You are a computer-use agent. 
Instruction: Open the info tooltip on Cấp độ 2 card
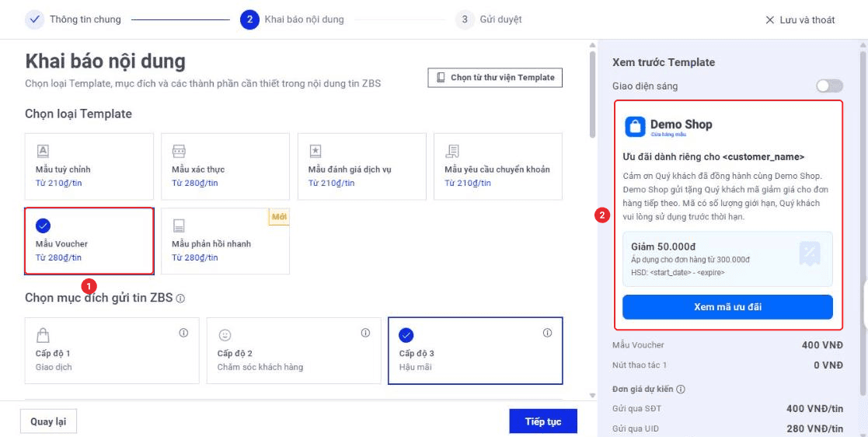(365, 333)
